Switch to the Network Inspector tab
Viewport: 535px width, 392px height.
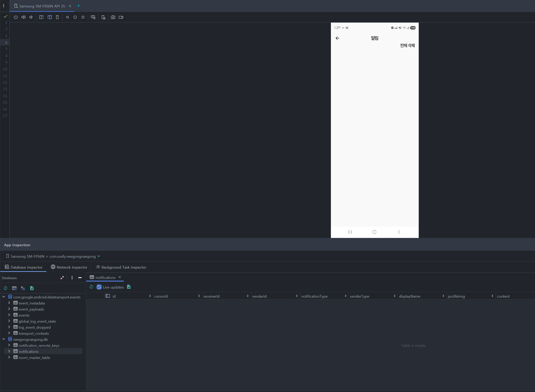[69, 267]
